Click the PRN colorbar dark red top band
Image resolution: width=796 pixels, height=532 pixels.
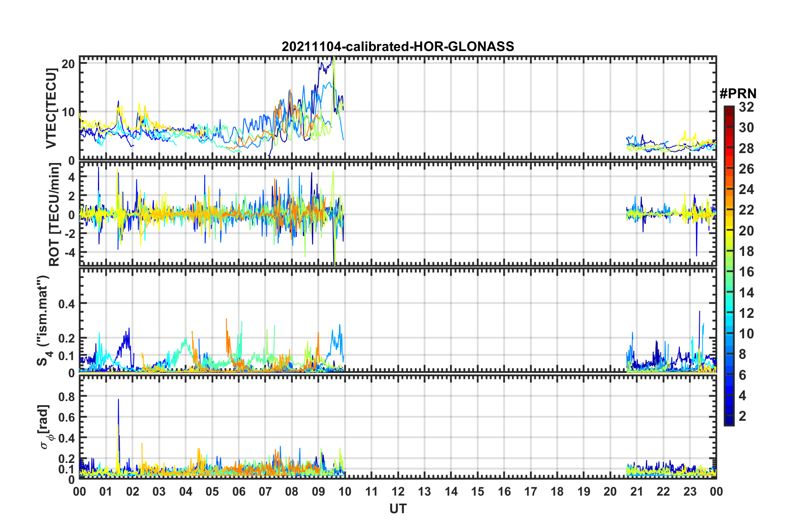coord(729,110)
